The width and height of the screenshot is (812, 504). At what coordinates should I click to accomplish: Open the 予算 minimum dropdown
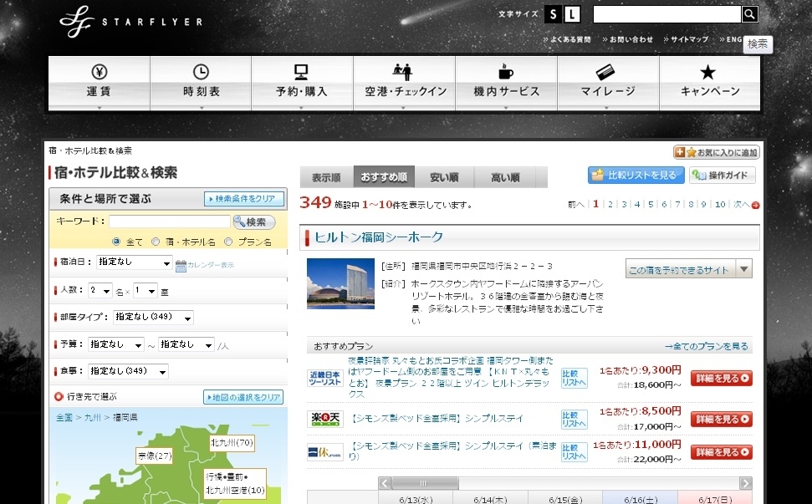pos(116,344)
